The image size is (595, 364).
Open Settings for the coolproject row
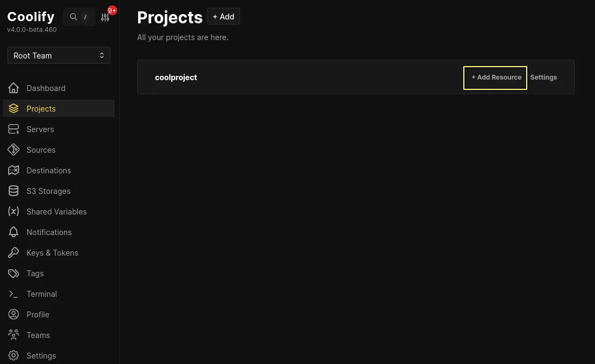(x=543, y=77)
